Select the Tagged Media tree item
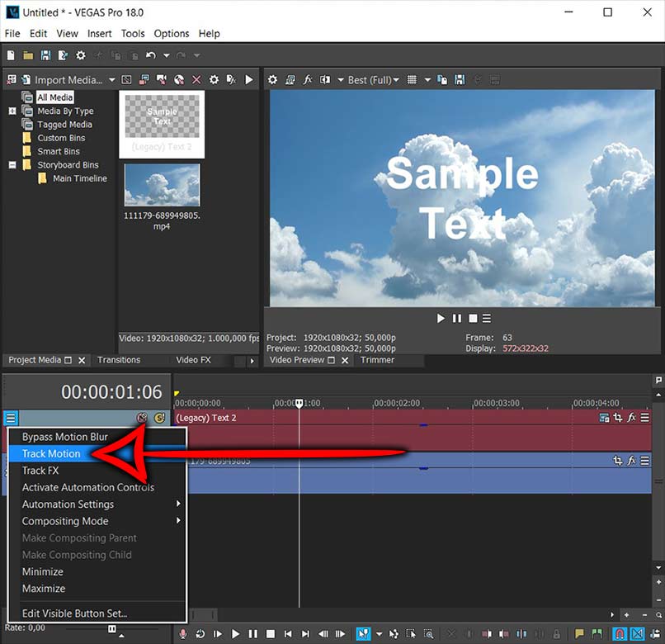 point(64,125)
